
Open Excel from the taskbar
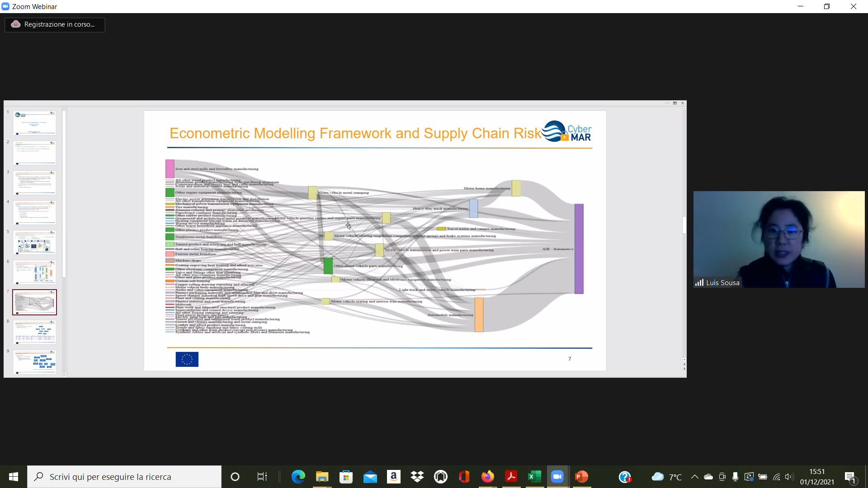tap(534, 477)
